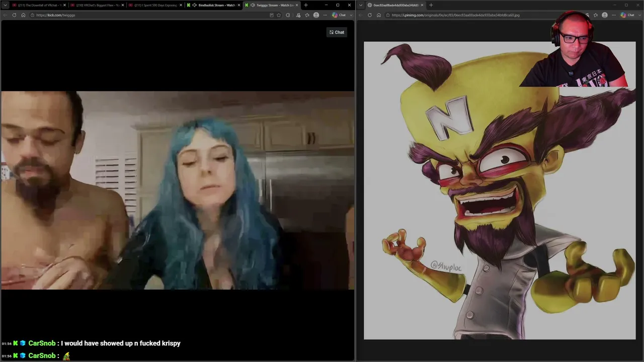
Task: Go back in the Kick browser window
Action: (x=6, y=15)
